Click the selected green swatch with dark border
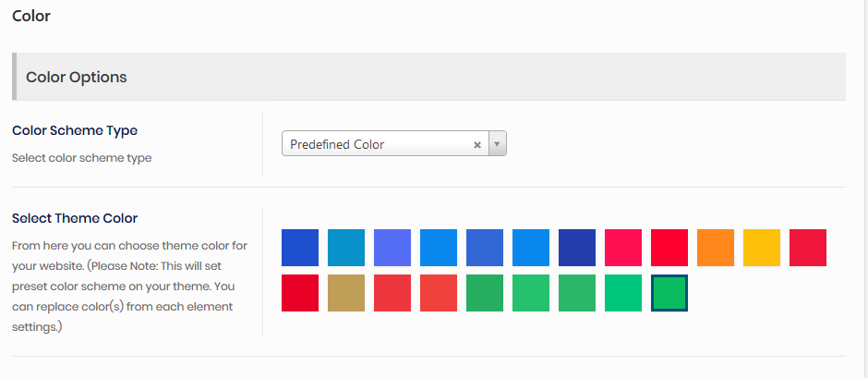 click(669, 293)
